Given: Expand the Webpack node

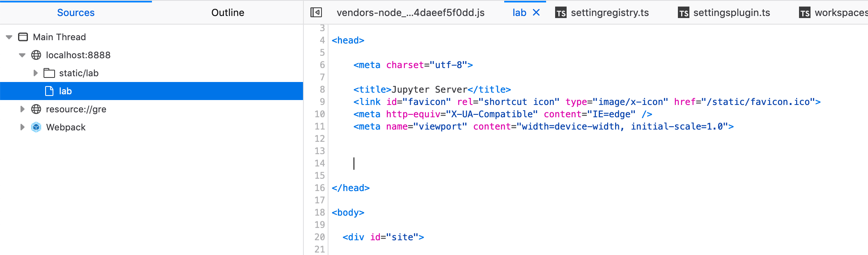Looking at the screenshot, I should pyautogui.click(x=22, y=127).
